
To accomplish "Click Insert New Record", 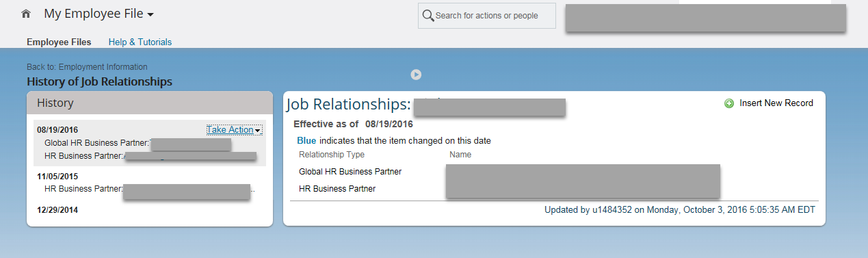I will pyautogui.click(x=776, y=103).
